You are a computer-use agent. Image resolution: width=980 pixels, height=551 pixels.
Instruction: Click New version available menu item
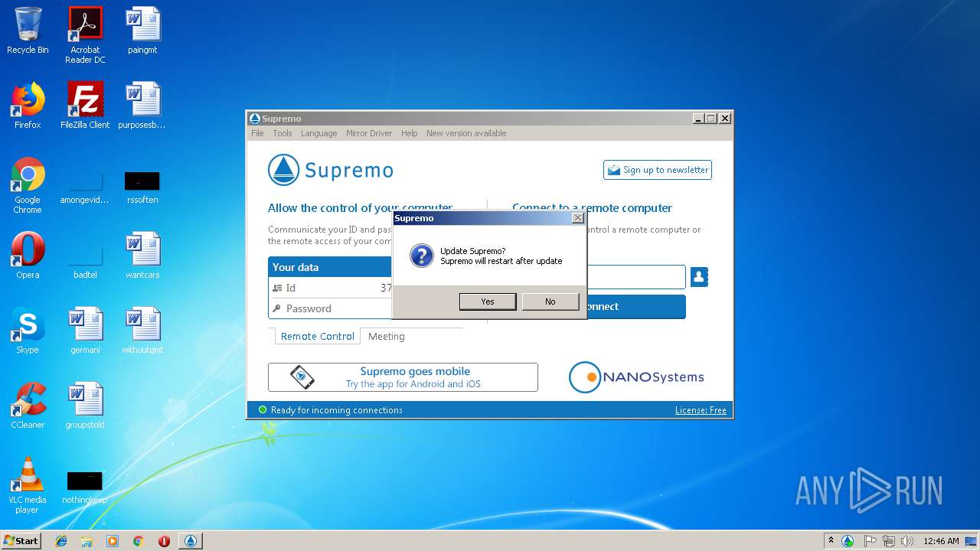point(466,133)
